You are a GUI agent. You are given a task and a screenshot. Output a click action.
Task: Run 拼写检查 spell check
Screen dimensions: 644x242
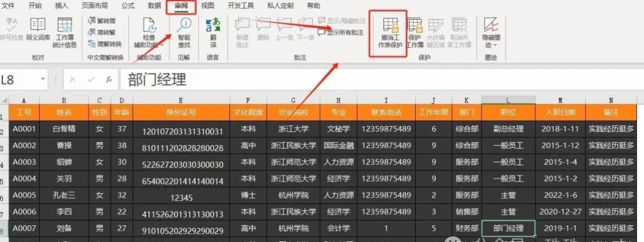coord(11,30)
